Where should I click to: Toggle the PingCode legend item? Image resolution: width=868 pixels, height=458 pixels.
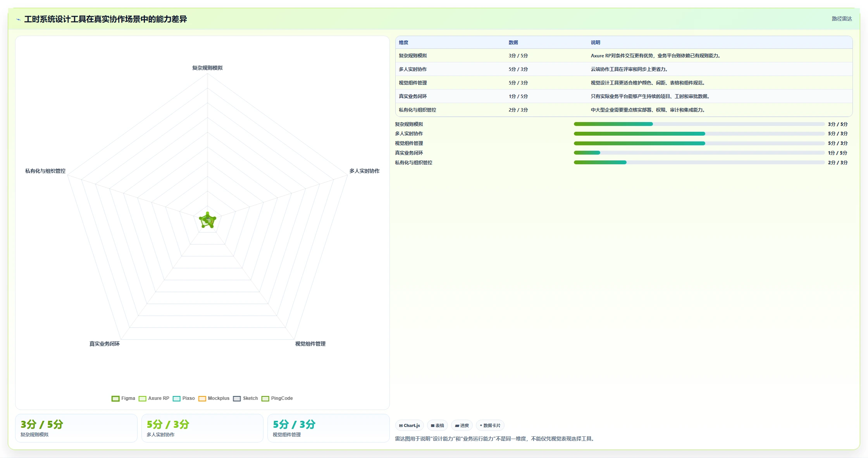[277, 398]
